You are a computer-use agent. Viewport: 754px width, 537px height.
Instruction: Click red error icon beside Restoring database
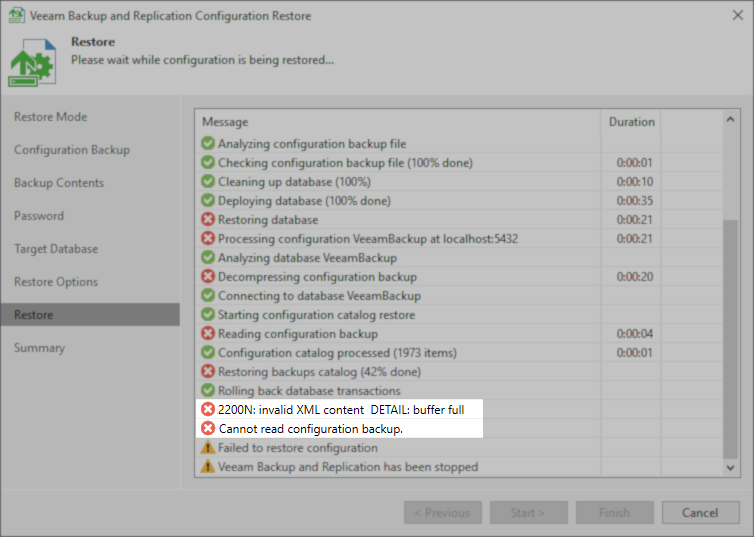tap(208, 219)
